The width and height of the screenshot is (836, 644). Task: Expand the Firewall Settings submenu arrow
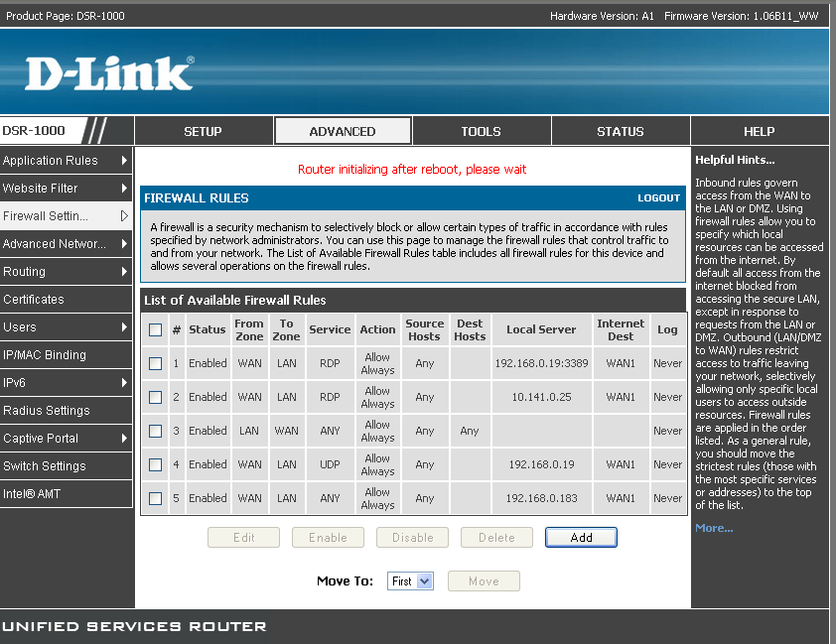coord(124,215)
